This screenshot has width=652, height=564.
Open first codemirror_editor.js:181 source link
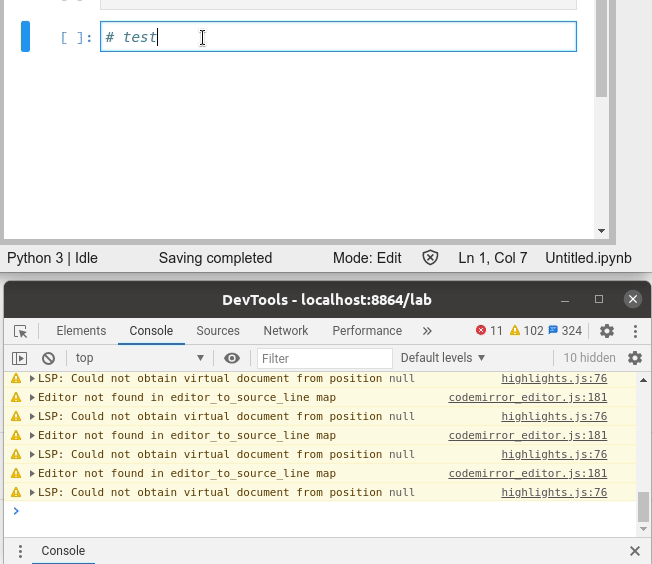528,398
